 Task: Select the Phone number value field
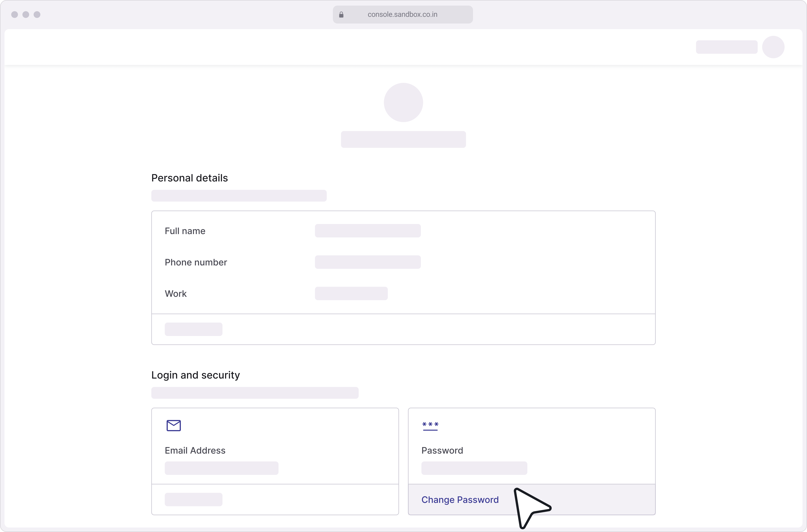[x=368, y=262]
